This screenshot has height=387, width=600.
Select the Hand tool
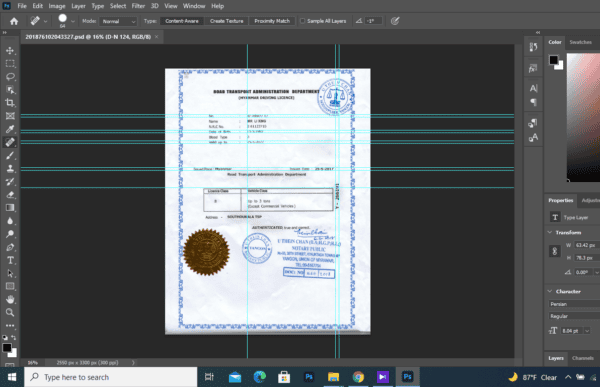pos(10,299)
